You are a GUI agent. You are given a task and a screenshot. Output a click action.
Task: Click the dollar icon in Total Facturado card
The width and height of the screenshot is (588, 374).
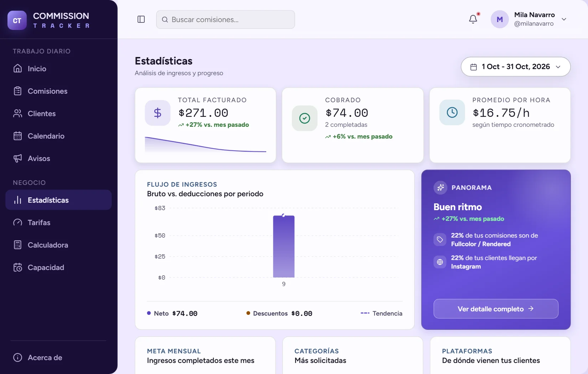[x=158, y=113]
